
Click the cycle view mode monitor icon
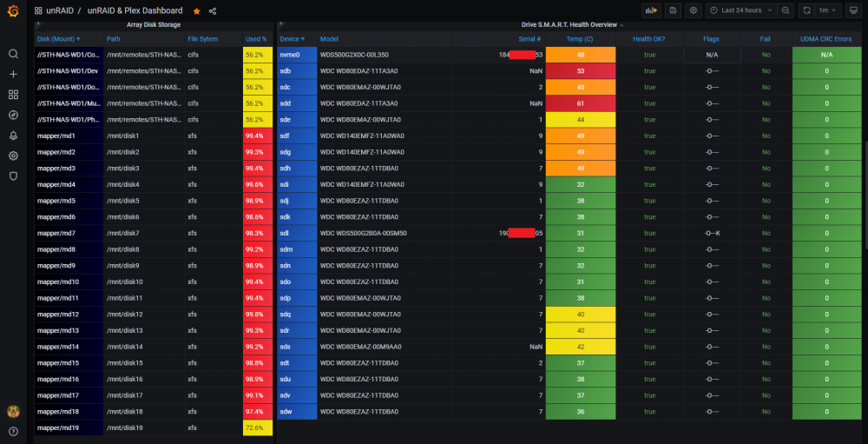[x=854, y=10]
